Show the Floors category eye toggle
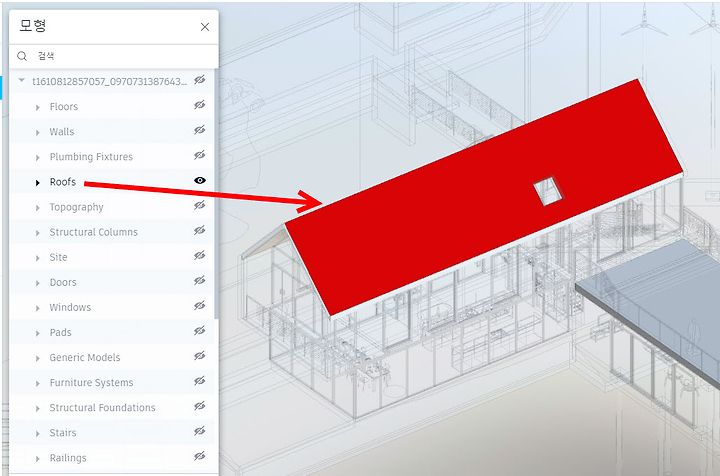Viewport: 720px width, 476px height. (199, 105)
